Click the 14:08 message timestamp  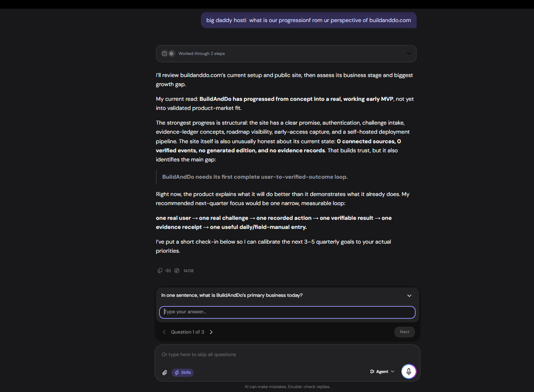click(188, 270)
